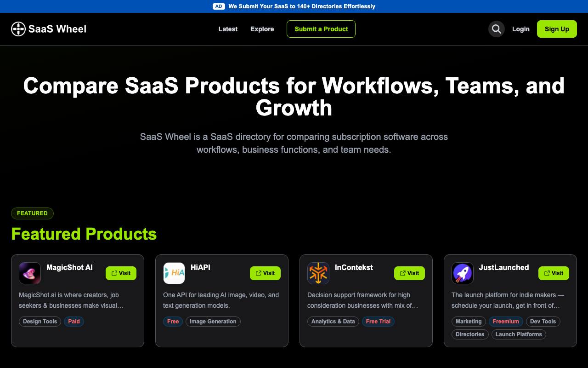The image size is (588, 368).
Task: Open the JustLaunched title
Action: point(504,267)
